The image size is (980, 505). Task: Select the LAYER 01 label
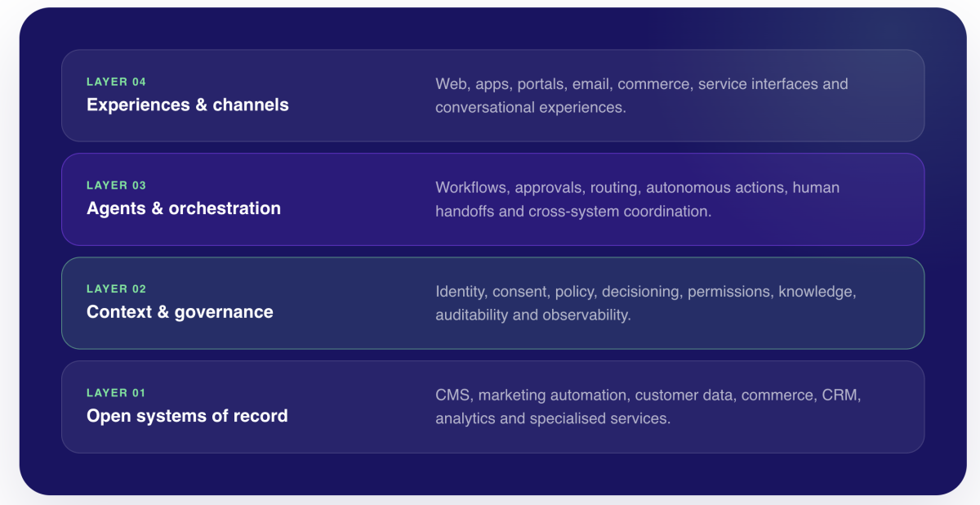tap(116, 393)
